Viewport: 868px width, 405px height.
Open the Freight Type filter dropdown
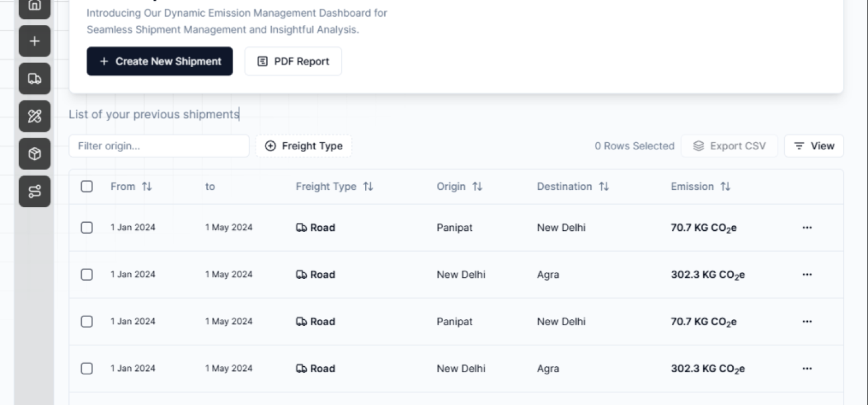[303, 146]
